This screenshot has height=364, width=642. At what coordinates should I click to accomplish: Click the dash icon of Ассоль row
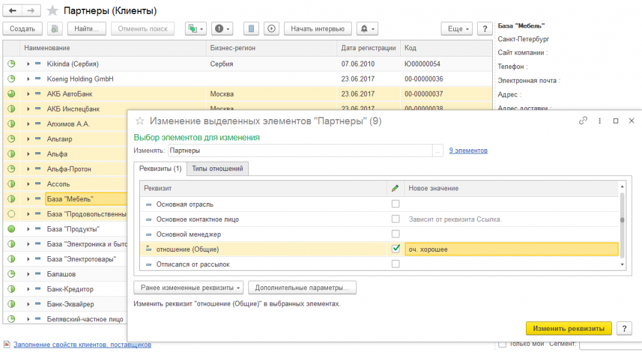click(38, 184)
